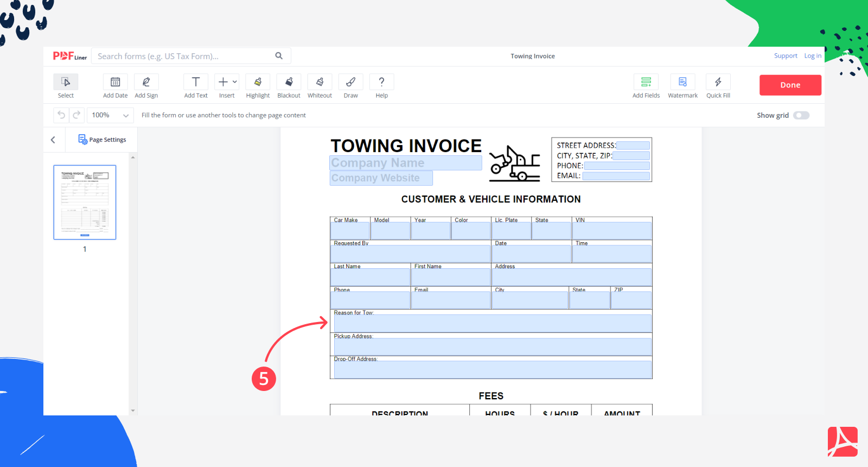Click the Undo arrow
Image resolution: width=868 pixels, height=467 pixels.
[61, 115]
